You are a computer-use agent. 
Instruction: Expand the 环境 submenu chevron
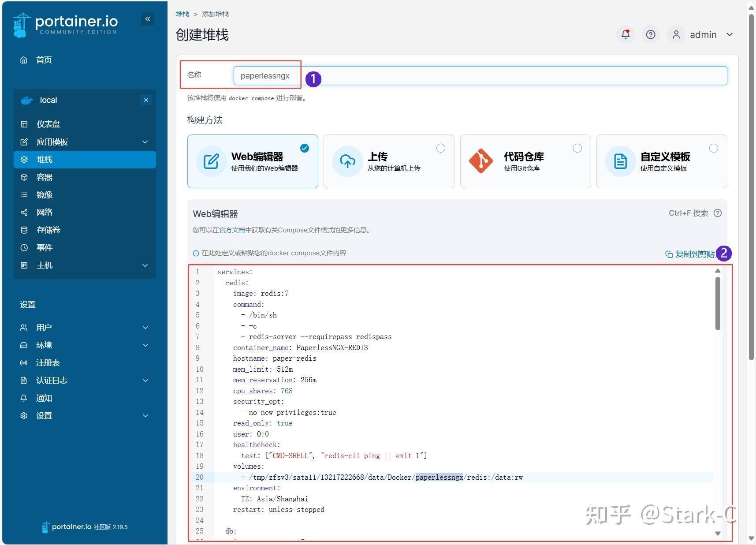145,345
